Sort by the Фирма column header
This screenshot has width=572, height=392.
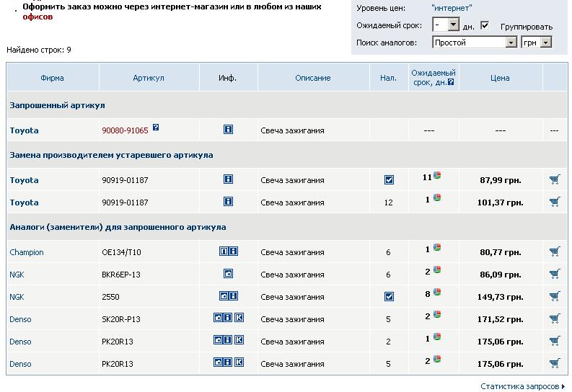point(52,78)
